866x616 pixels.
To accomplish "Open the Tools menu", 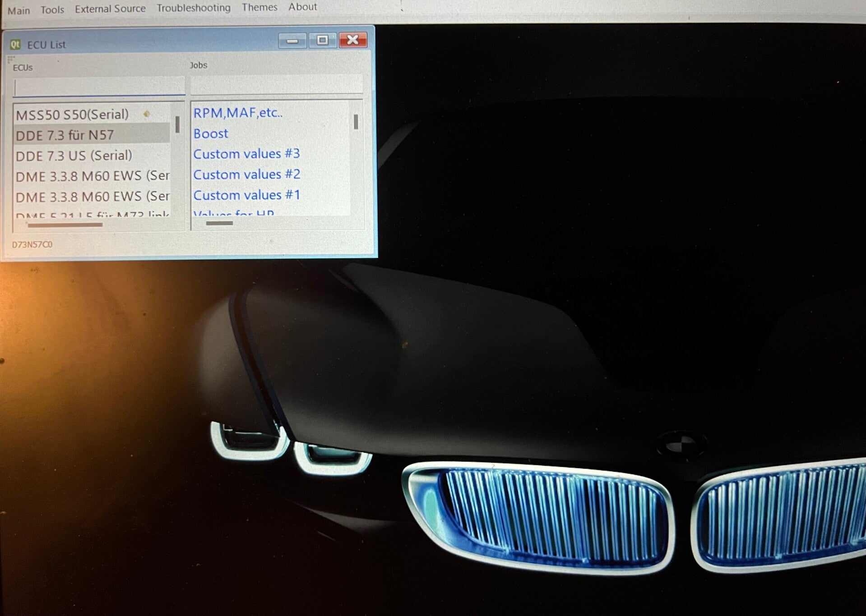I will tap(52, 8).
